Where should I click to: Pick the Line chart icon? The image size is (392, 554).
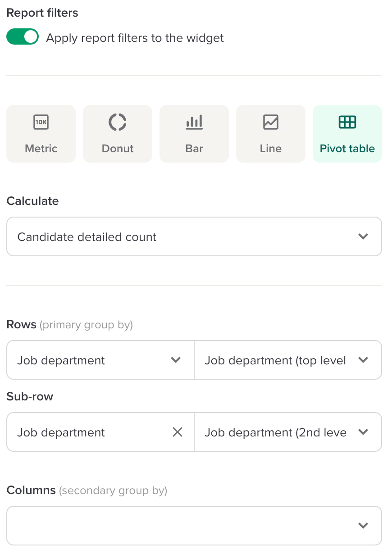click(271, 122)
